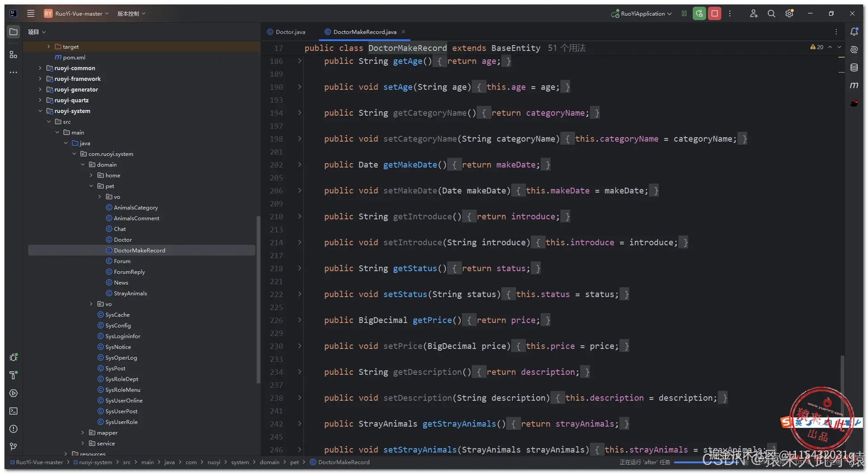Open IDE settings gear
The height and width of the screenshot is (474, 868).
(x=789, y=13)
